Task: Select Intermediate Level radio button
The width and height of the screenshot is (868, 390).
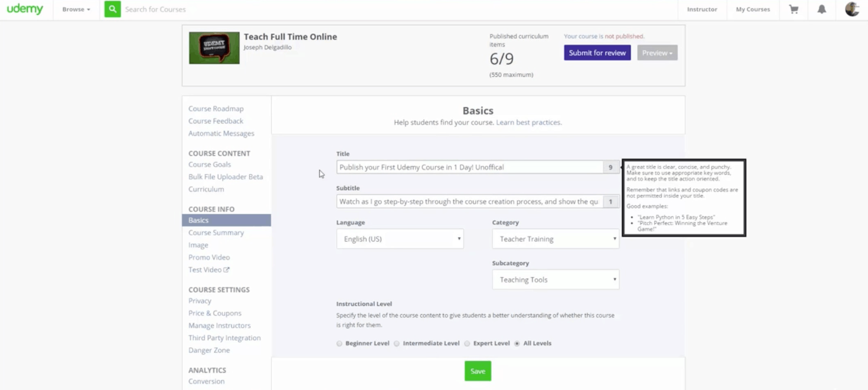Action: (397, 343)
